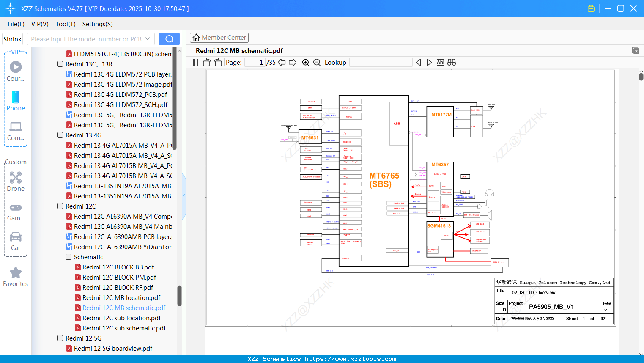Open https://www.xzztools.com link in status bar
The height and width of the screenshot is (363, 644).
pos(356,359)
